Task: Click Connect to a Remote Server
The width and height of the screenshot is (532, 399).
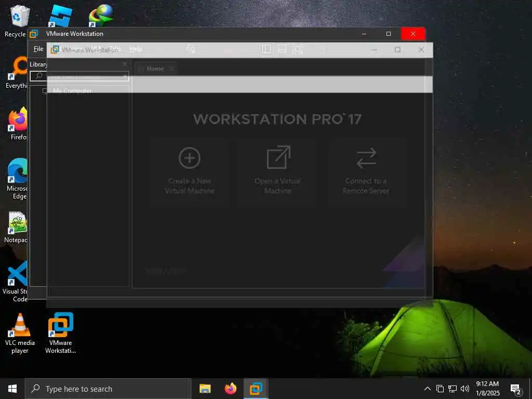Action: click(366, 171)
